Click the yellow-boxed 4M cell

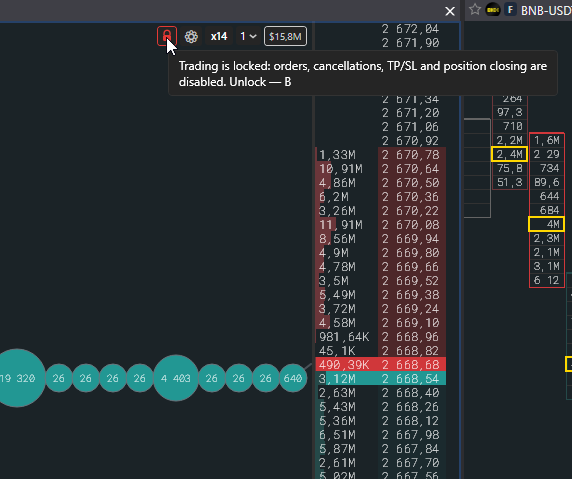[x=546, y=224]
